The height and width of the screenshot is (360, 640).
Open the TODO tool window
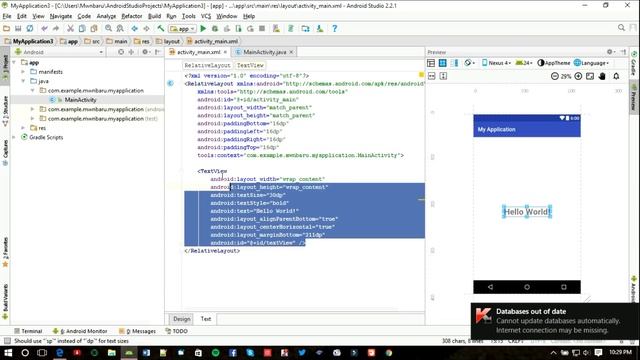177,331
